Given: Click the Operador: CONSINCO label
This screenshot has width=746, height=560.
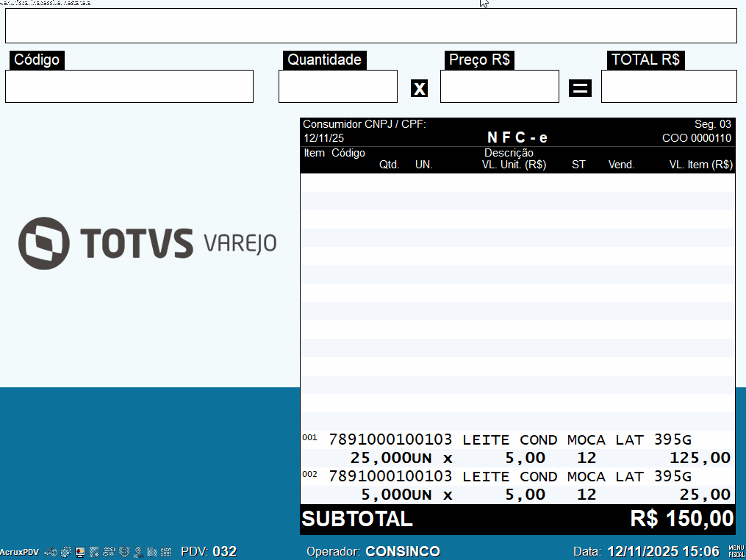Looking at the screenshot, I should [373, 551].
